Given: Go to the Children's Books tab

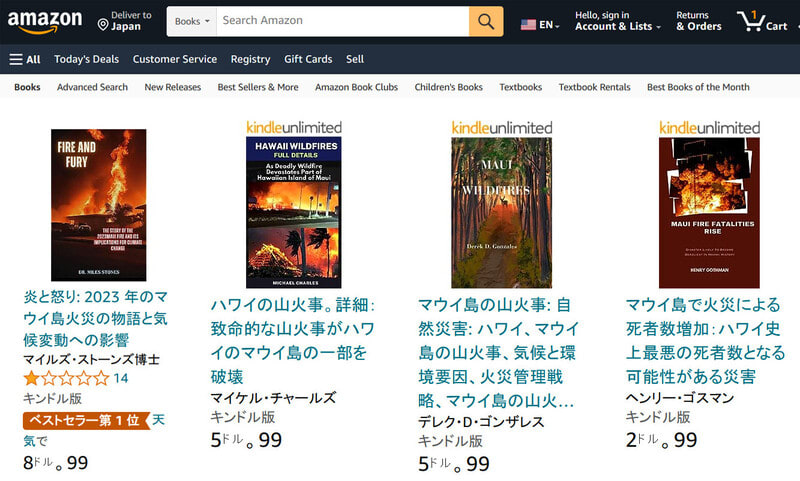Looking at the screenshot, I should [448, 87].
